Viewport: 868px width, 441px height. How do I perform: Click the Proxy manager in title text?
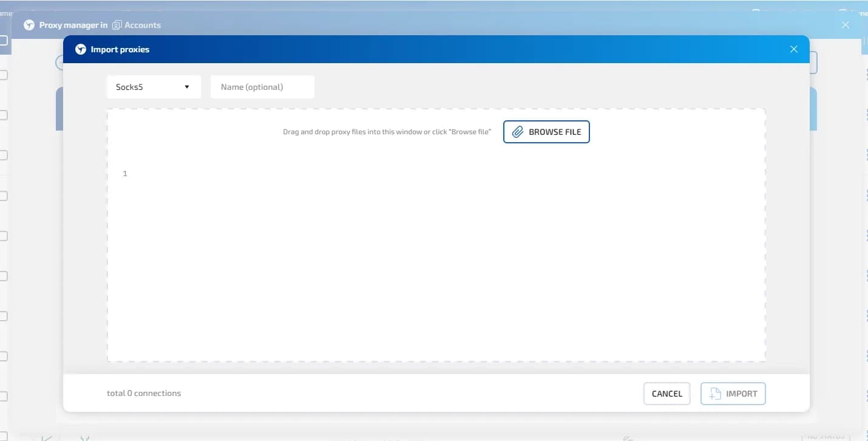pos(73,25)
